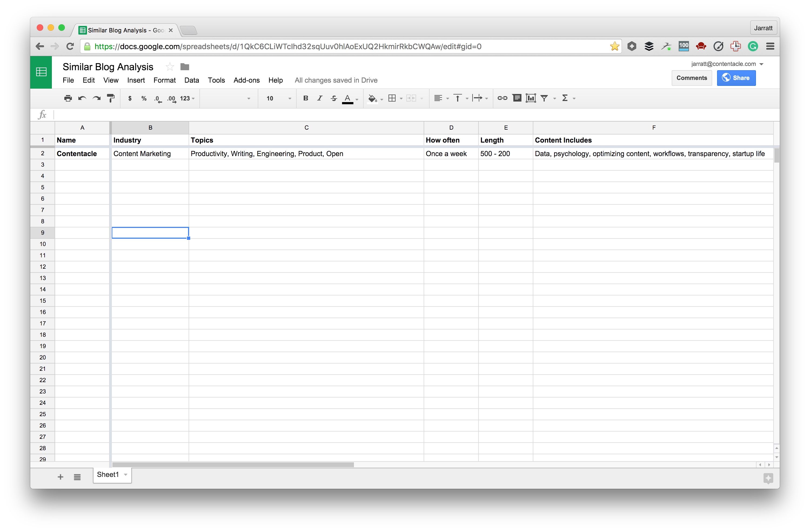Open the text color picker

tap(347, 99)
